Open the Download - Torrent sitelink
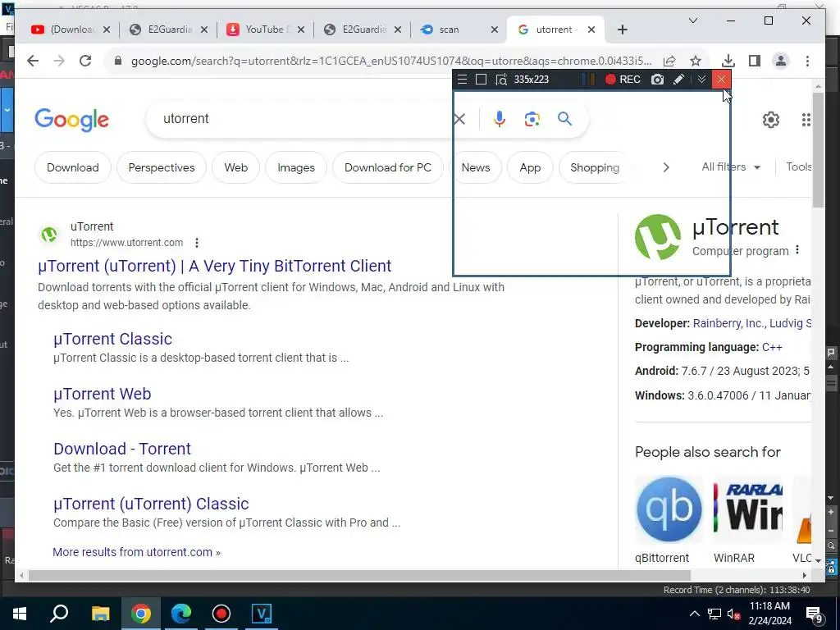 [x=122, y=449]
